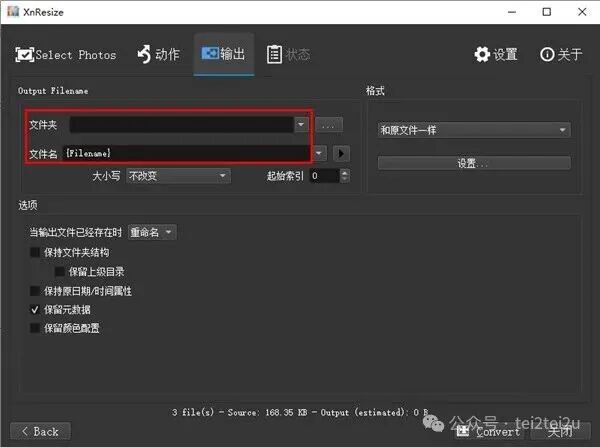Decrease 起始索引 with the down arrow
This screenshot has width=600, height=447.
(345, 179)
